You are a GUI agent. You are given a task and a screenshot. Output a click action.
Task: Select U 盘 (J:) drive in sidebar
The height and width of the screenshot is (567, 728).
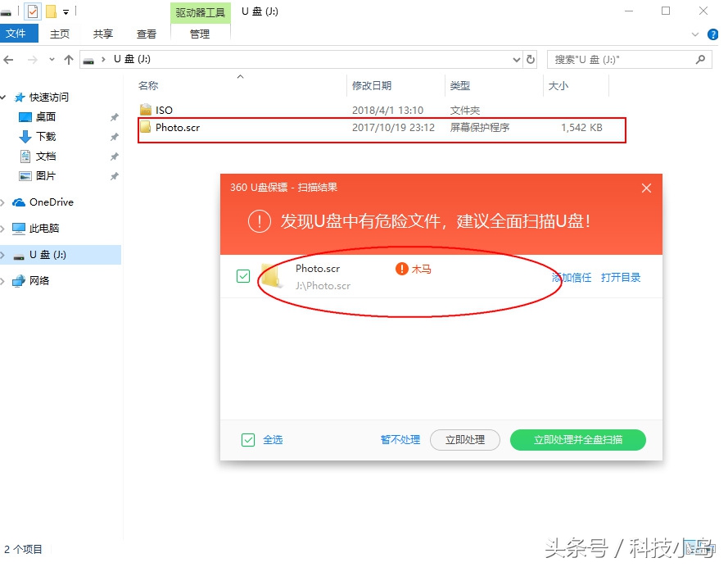click(x=49, y=255)
